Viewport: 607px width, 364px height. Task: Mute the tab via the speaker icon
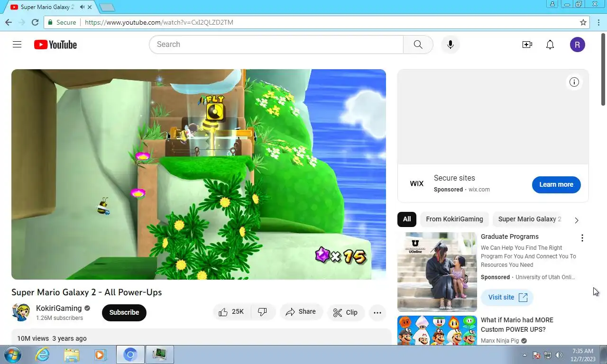click(x=83, y=7)
